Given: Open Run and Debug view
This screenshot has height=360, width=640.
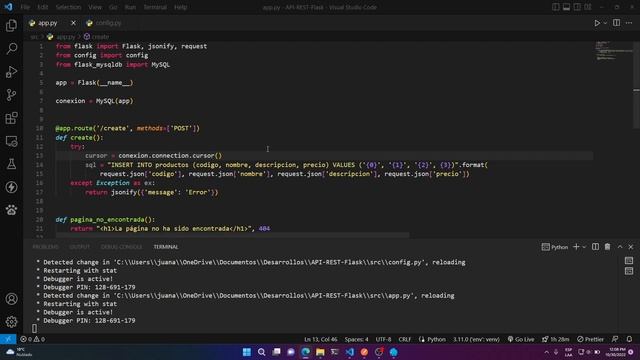Looking at the screenshot, I should tap(11, 72).
